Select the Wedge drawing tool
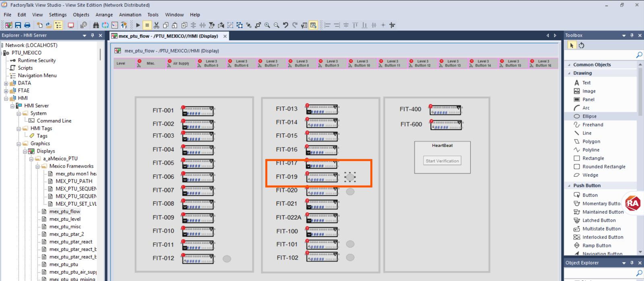Viewport: 644px width, 281px height. point(590,175)
